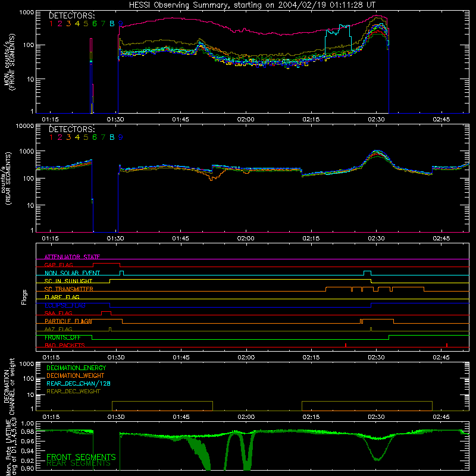The width and height of the screenshot is (476, 476).
Task: Click the 'Flags' y-axis title
Action: tap(24, 297)
